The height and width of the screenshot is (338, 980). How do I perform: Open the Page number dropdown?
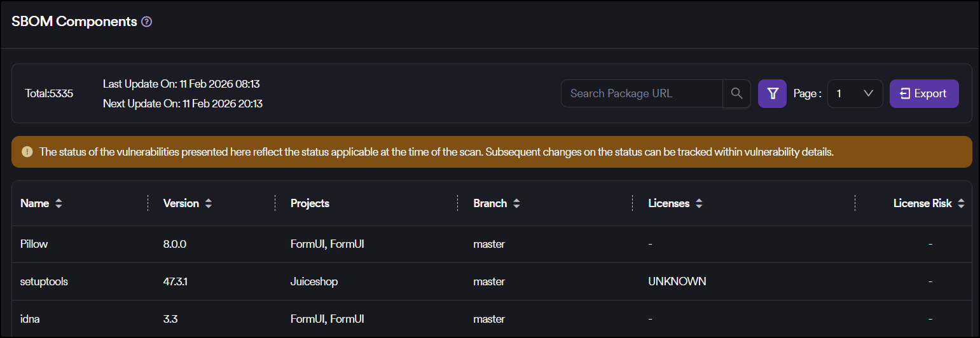pyautogui.click(x=855, y=93)
